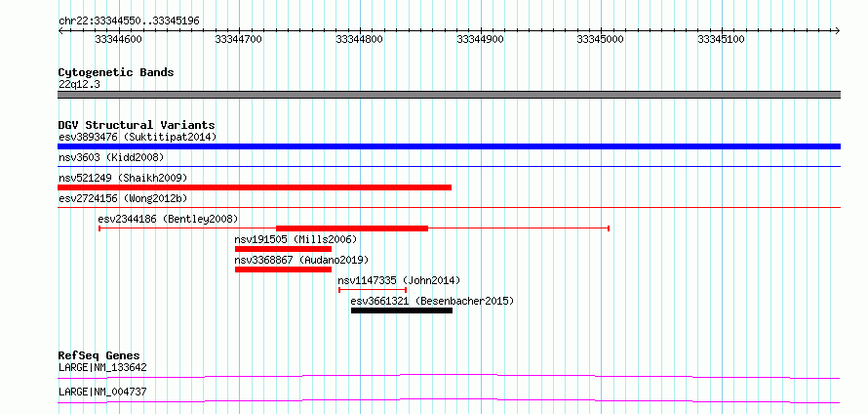The height and width of the screenshot is (414, 868).
Task: Select the thick blue esv3893476 variant bar
Action: pos(449,146)
